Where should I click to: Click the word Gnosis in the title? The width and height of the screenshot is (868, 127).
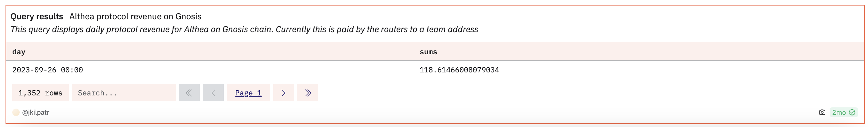pos(188,17)
